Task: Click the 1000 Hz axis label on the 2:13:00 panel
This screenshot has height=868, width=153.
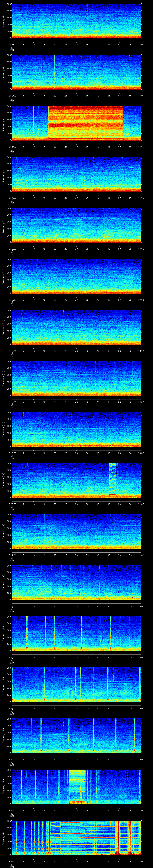Action: pyautogui.click(x=8, y=107)
